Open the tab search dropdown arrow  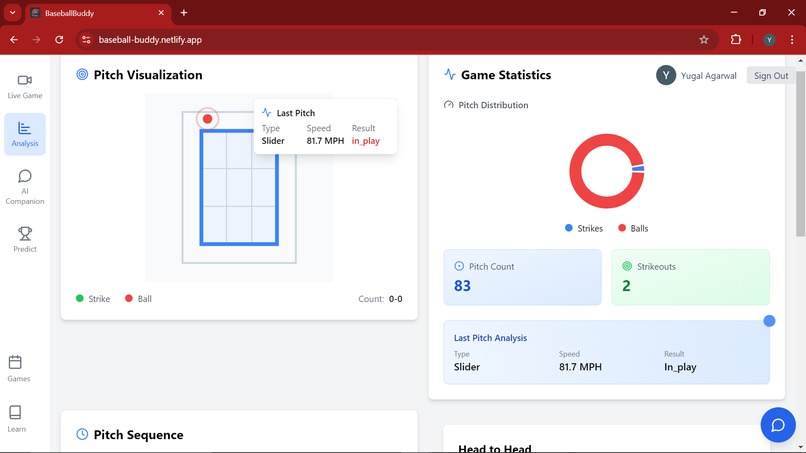click(12, 13)
